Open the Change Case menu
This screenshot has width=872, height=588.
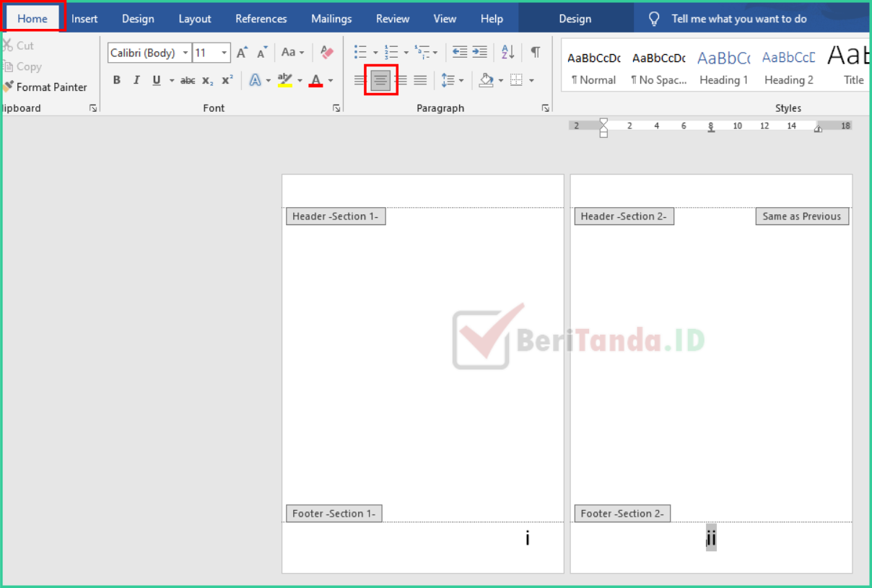292,52
